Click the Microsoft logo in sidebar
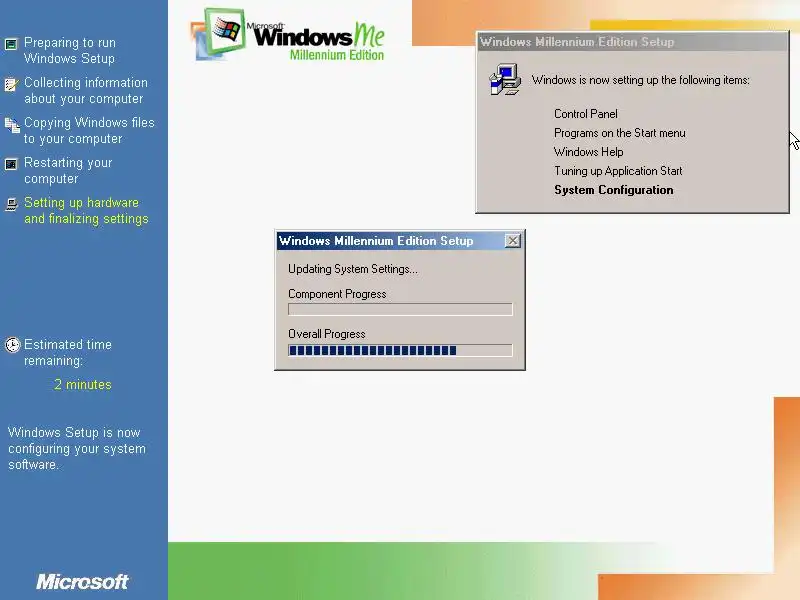This screenshot has width=800, height=600. (x=82, y=581)
